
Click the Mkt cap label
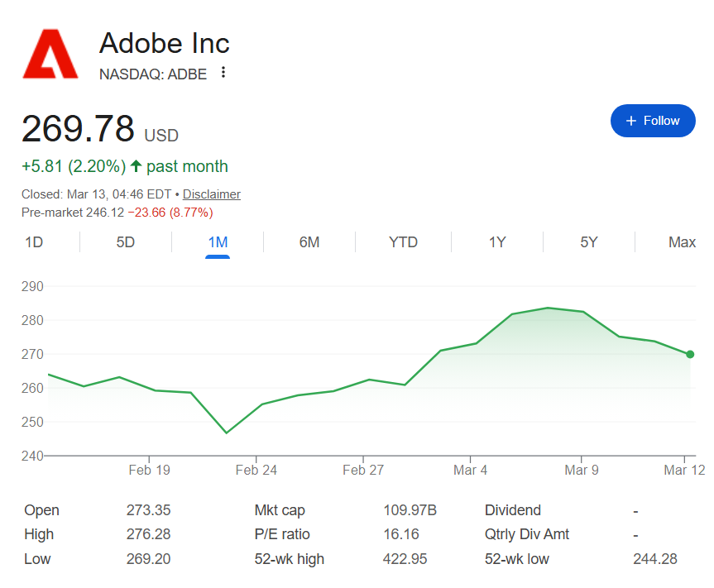pos(280,510)
